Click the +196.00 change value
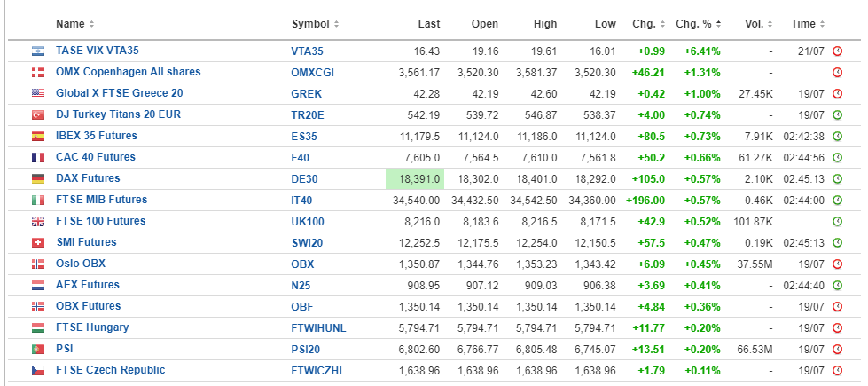Screen dimensions: 868x386 pyautogui.click(x=645, y=201)
